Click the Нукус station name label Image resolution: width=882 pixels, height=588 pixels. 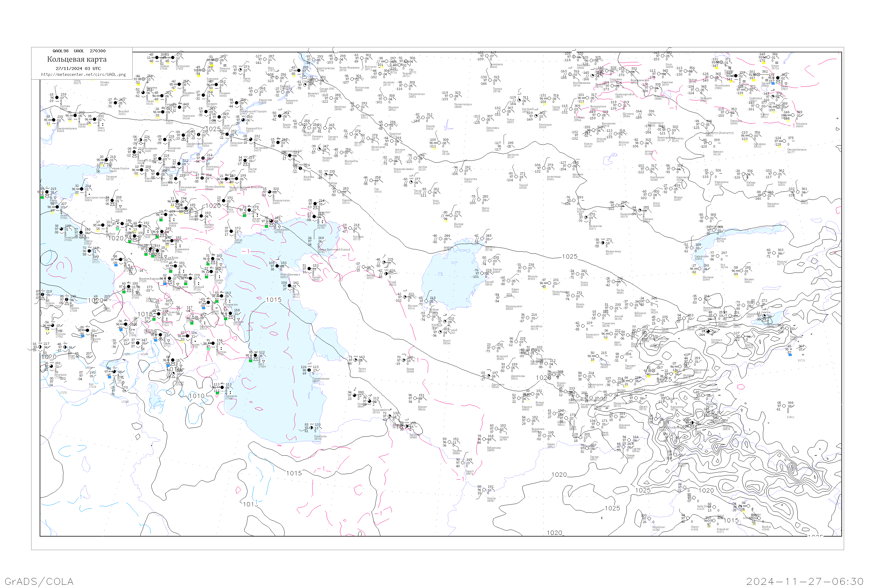click(x=446, y=341)
